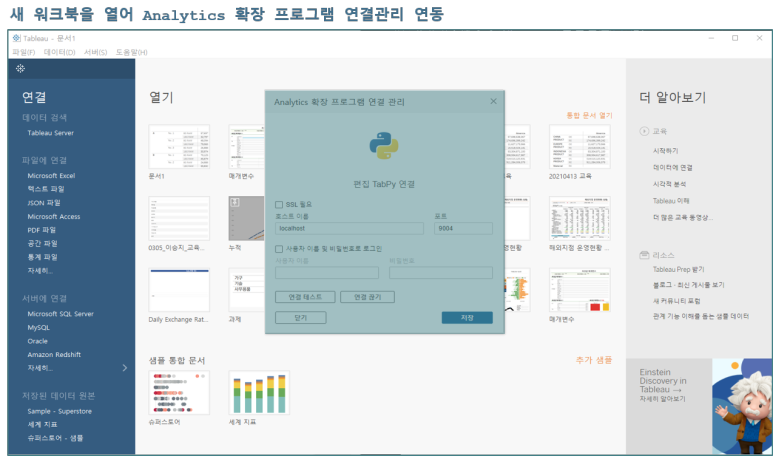Open 슈퍼스토어 - 샘플 saved data source
773x456 pixels.
(x=55, y=438)
